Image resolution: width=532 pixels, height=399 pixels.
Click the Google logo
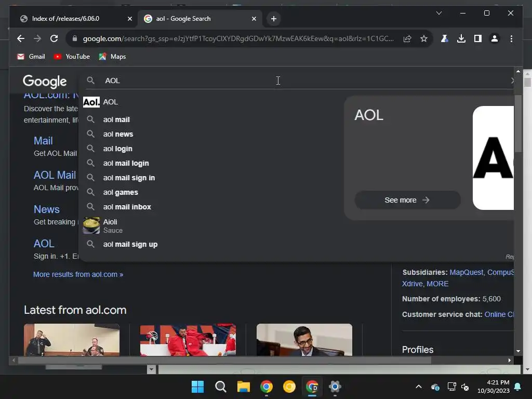coord(45,82)
